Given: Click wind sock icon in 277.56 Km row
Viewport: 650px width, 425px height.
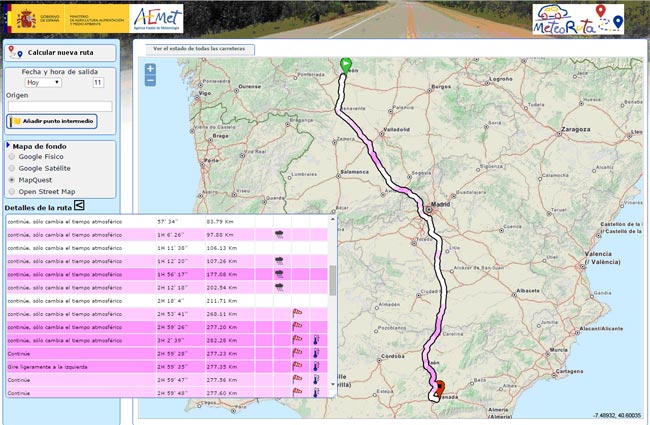Looking at the screenshot, I should click(297, 379).
